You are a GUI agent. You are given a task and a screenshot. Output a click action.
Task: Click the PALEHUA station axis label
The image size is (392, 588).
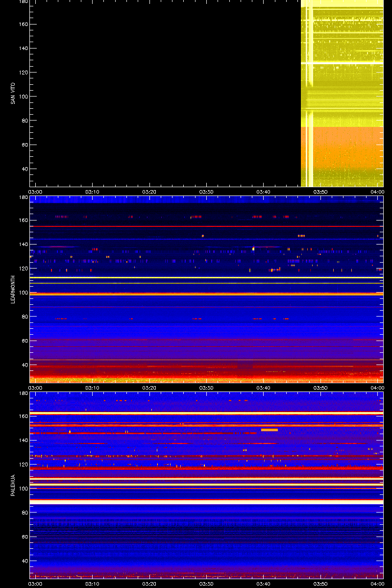click(13, 485)
